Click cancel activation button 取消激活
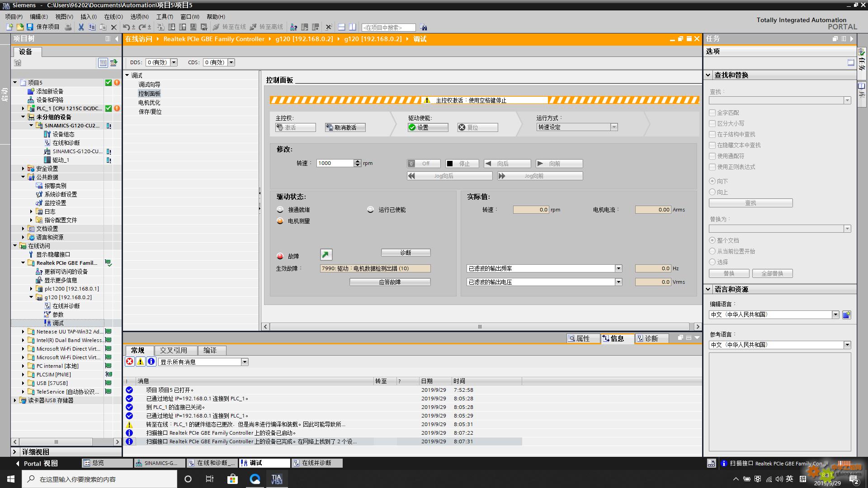Screen dimensions: 868x488 (345, 127)
